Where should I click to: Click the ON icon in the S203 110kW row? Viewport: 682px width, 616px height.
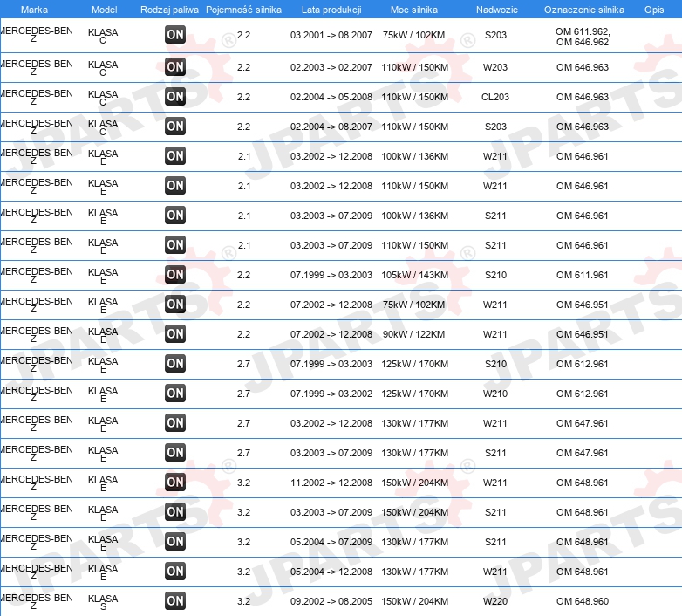click(175, 127)
